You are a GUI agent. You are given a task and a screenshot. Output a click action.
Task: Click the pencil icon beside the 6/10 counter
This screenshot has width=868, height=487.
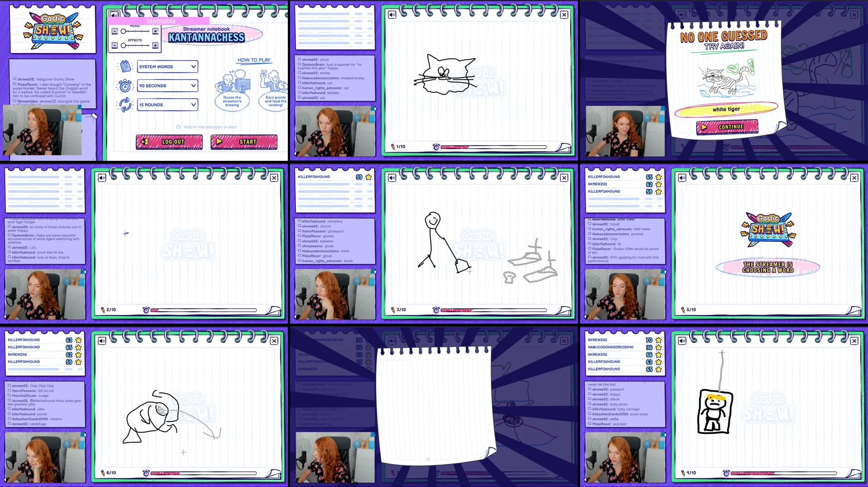pos(103,473)
